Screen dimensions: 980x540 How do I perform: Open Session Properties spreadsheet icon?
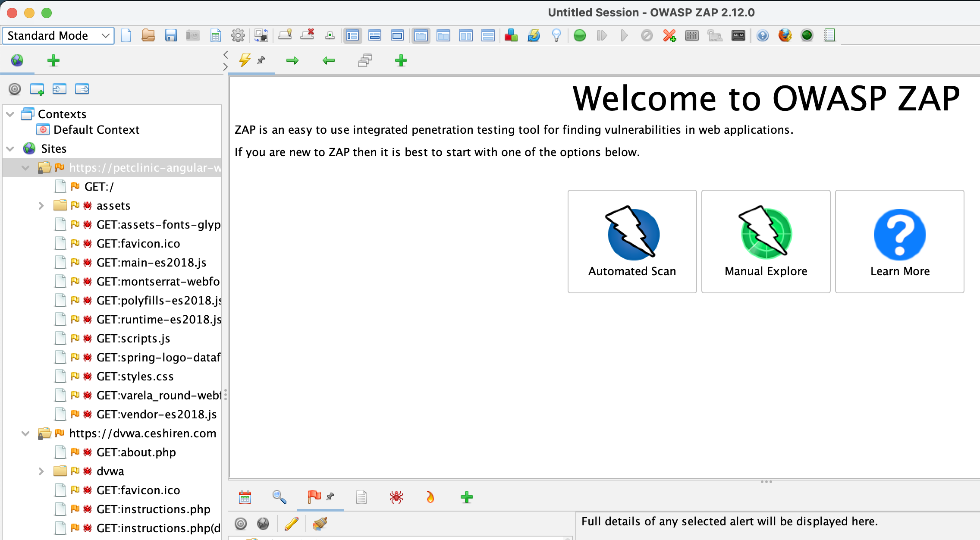pyautogui.click(x=216, y=36)
